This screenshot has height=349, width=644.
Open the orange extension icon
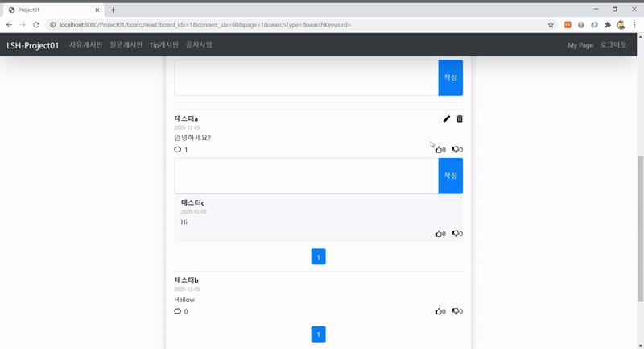coord(568,25)
